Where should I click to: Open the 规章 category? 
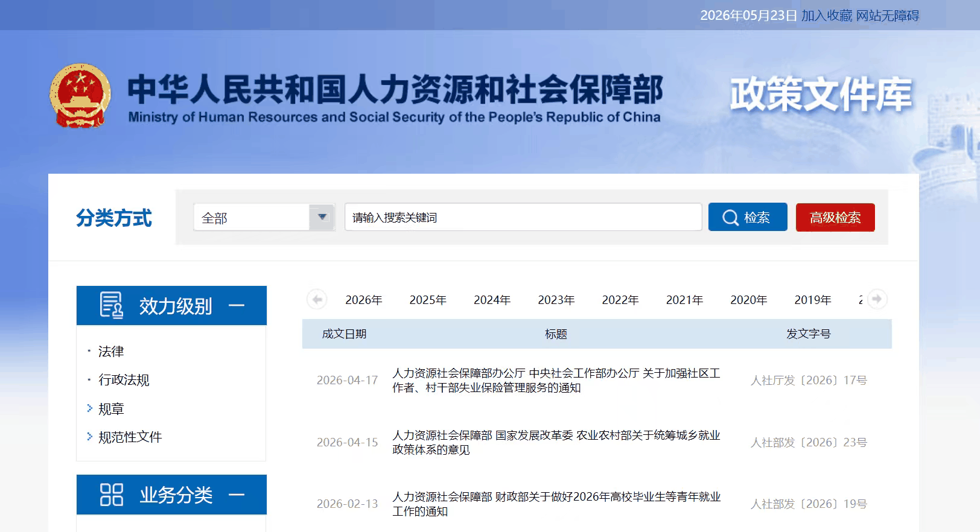click(x=111, y=409)
